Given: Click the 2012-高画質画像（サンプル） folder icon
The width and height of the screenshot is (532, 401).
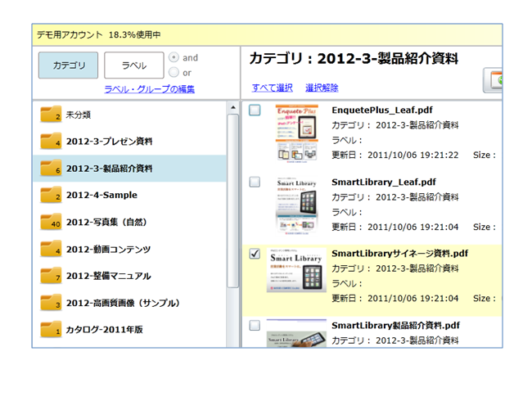Looking at the screenshot, I should [x=51, y=303].
